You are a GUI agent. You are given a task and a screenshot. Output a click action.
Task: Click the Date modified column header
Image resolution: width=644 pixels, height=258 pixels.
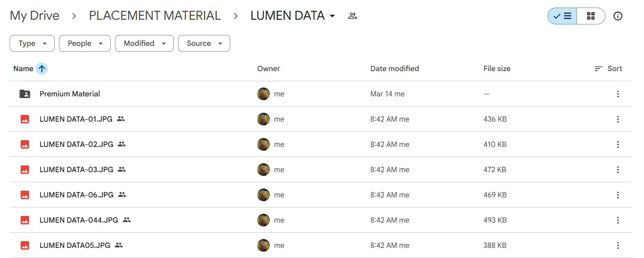tap(394, 69)
